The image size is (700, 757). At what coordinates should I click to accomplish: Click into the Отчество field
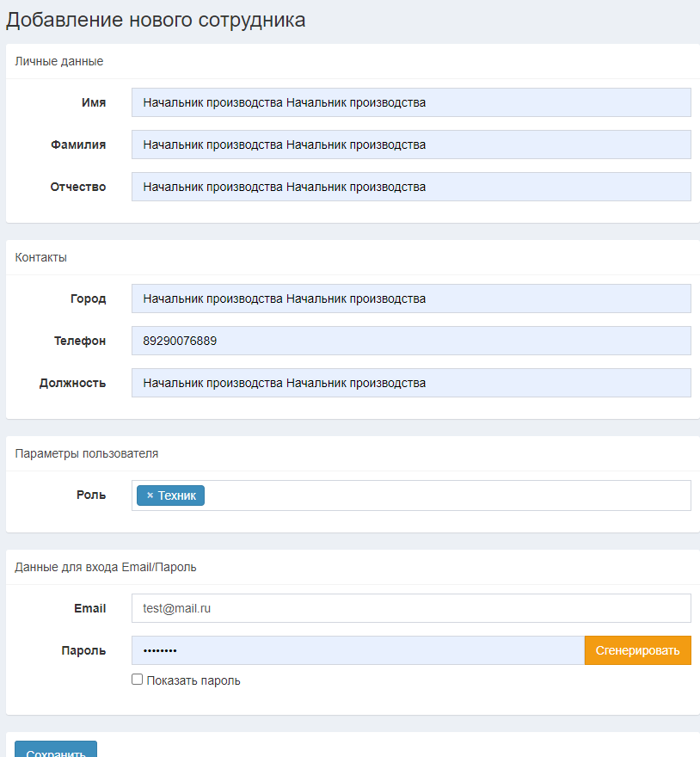pos(411,187)
